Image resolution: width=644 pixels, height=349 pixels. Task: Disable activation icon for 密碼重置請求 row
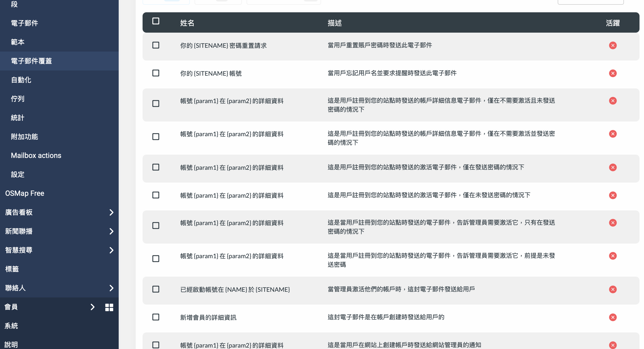pos(613,45)
